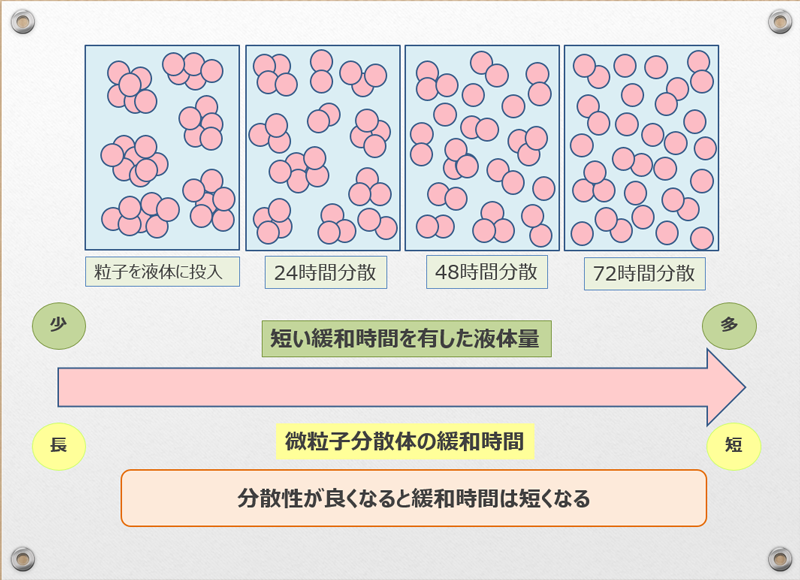Select the green 短い緩和時間を有した液体量 text box

tap(407, 339)
